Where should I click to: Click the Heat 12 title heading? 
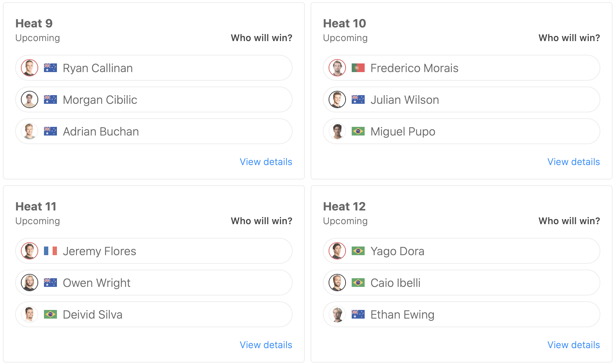344,207
